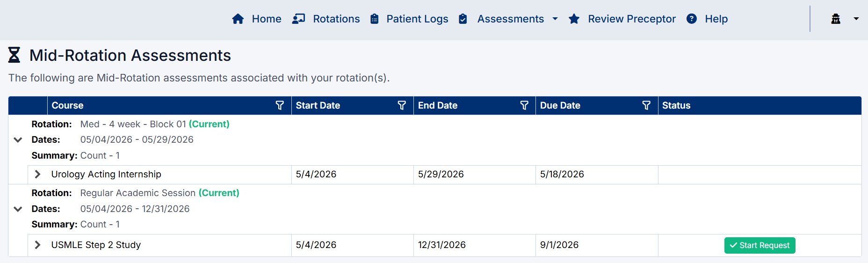Open the Course column filter icon

(x=280, y=105)
